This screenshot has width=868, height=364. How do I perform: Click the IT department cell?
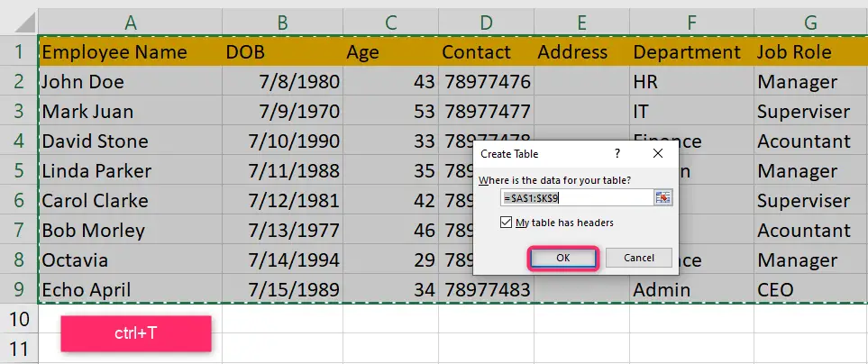click(691, 111)
